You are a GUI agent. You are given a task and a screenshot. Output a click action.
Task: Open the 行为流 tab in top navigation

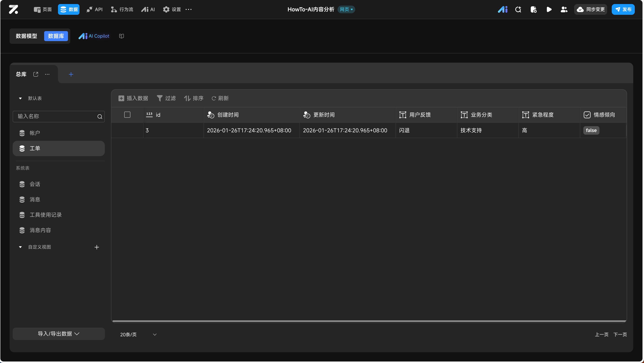[x=122, y=9]
